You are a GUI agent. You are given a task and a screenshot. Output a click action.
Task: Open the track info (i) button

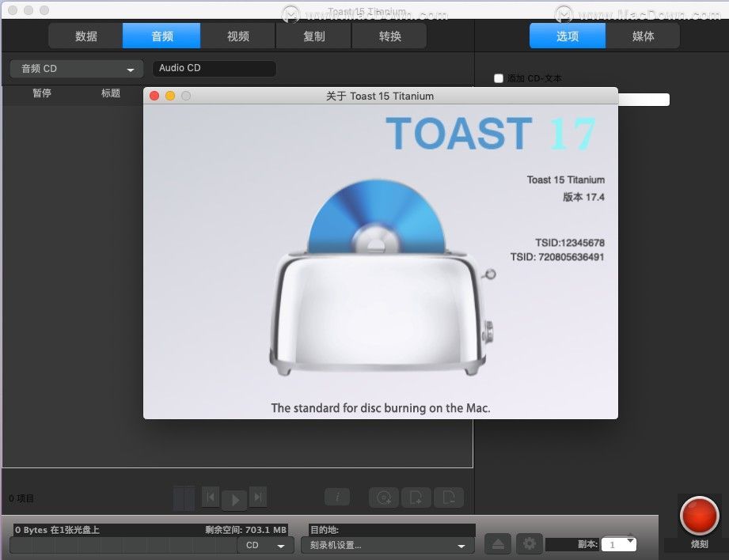(337, 498)
